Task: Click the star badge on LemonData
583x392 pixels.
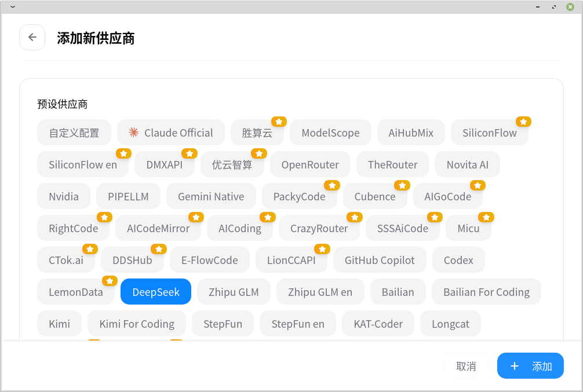Action: click(x=110, y=281)
